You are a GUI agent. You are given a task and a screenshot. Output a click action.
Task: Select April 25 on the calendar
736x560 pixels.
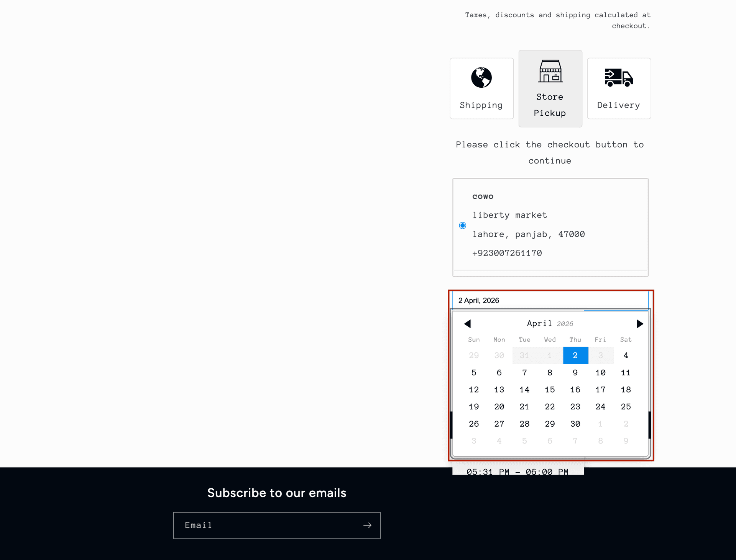point(626,407)
